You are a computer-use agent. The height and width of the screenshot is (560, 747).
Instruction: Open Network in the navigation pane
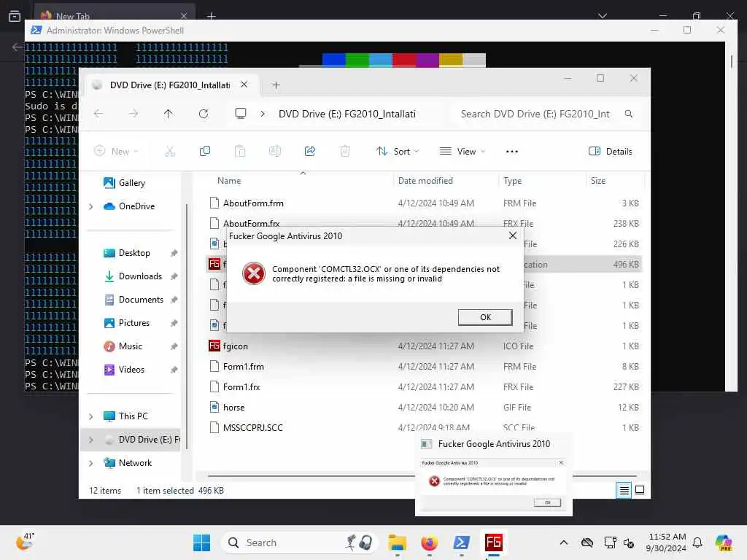point(135,463)
